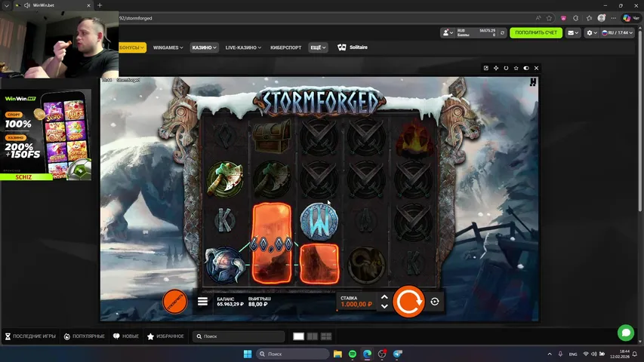
Task: Click the round orange feature button
Action: tap(175, 302)
